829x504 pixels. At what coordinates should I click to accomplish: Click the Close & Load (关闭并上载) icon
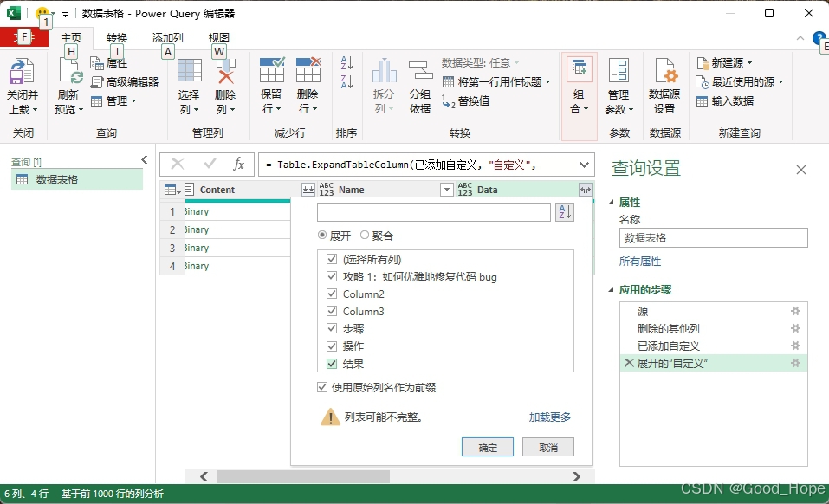pyautogui.click(x=22, y=72)
